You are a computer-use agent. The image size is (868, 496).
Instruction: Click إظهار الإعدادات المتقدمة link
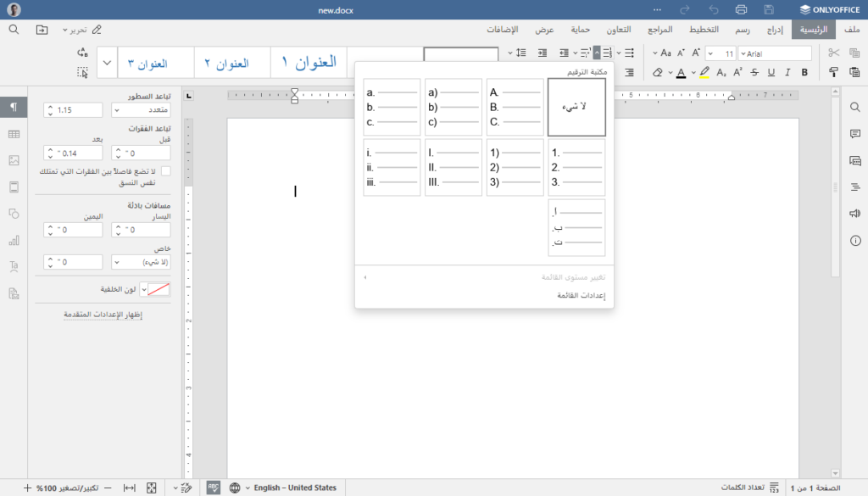coord(103,315)
